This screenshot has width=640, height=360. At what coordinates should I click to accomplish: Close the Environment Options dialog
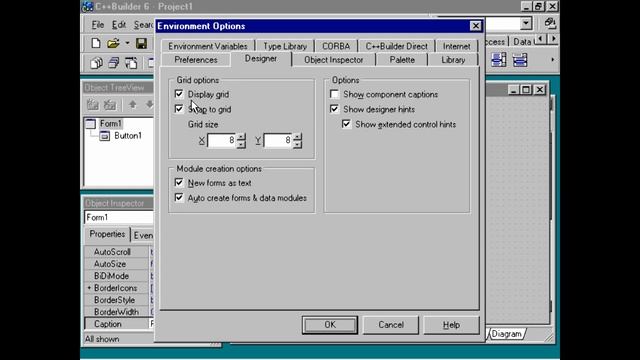click(476, 26)
